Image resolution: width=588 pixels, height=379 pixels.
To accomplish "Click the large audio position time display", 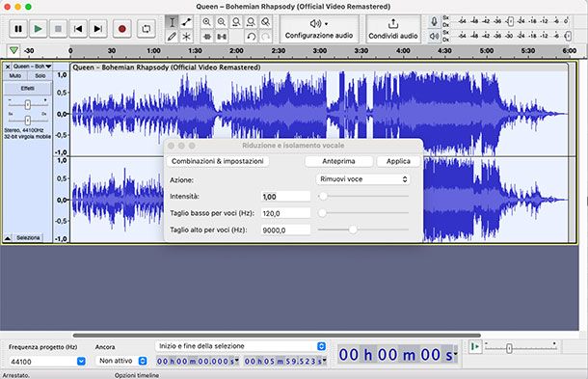I will click(x=398, y=355).
